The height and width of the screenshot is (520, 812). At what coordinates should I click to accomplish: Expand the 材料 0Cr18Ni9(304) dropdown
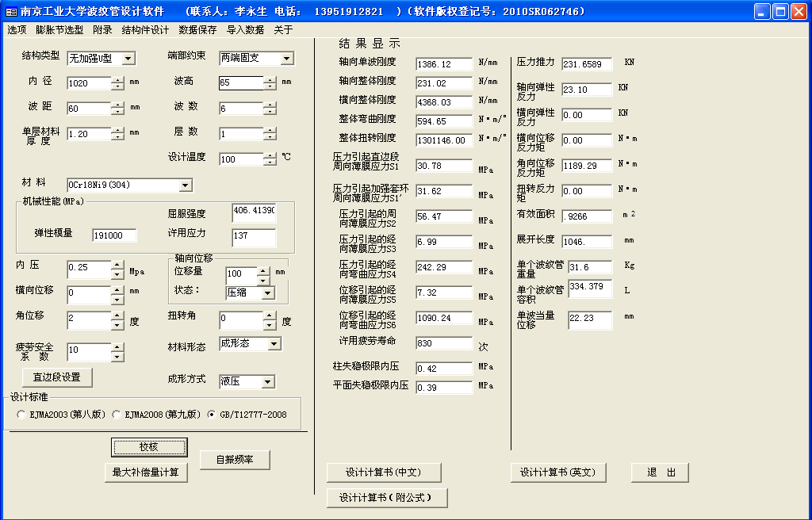[x=186, y=185]
